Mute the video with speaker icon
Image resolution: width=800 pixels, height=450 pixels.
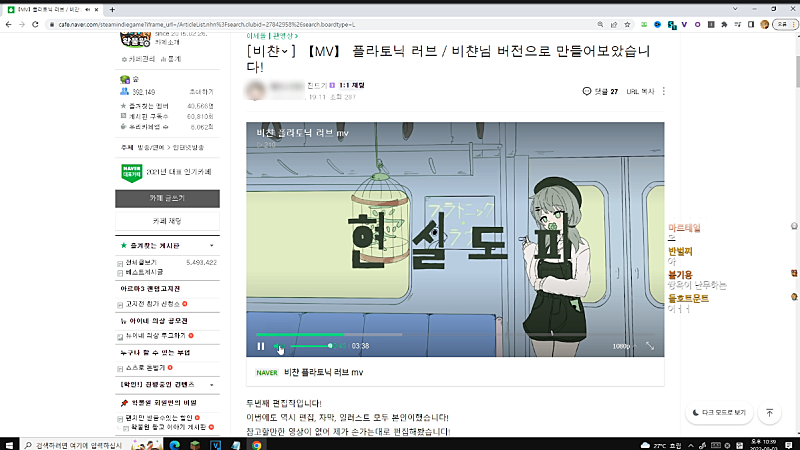(277, 346)
